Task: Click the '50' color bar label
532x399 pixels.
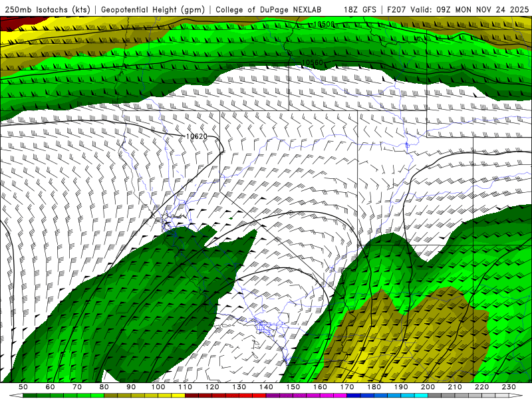Action: tap(23, 387)
